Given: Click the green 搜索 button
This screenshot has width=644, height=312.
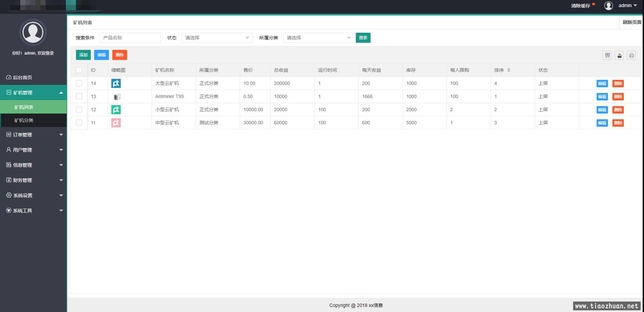Looking at the screenshot, I should [363, 38].
